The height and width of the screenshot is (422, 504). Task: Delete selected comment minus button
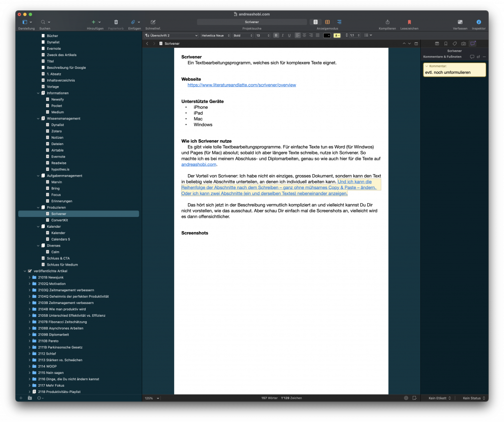(484, 57)
